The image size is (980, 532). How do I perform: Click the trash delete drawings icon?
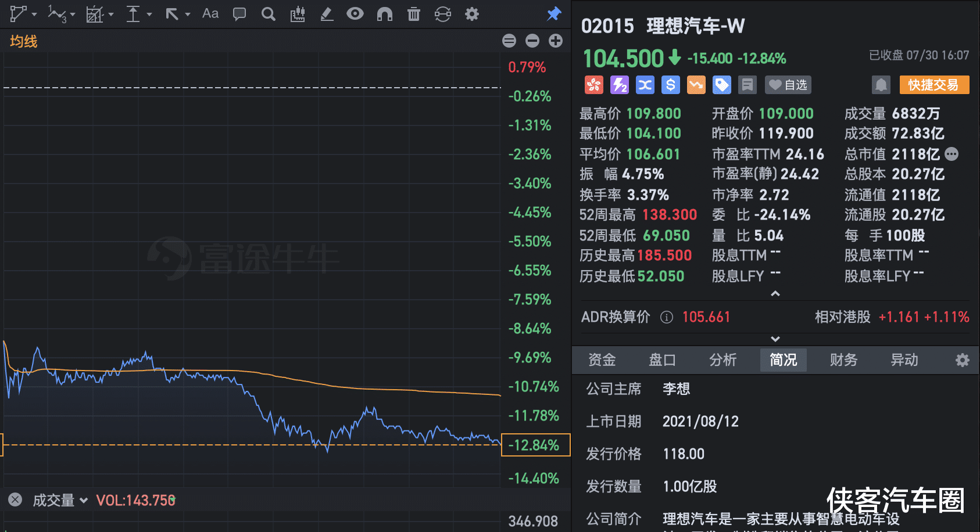pyautogui.click(x=413, y=14)
